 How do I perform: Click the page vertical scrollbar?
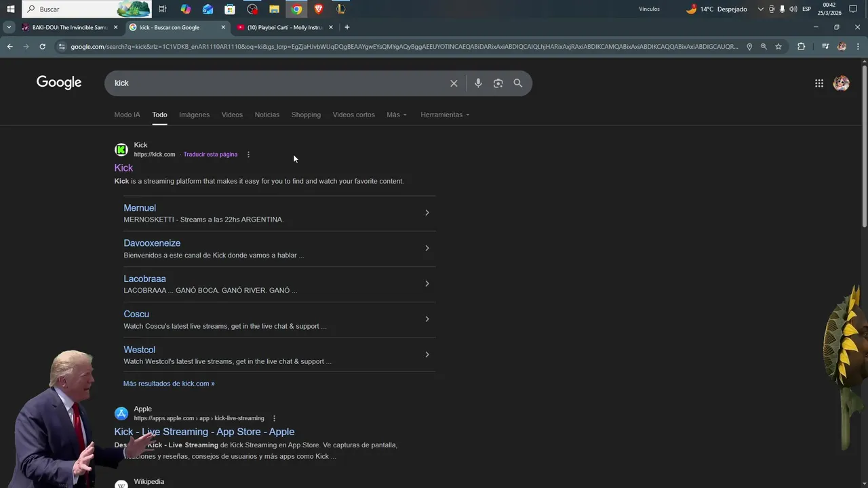click(x=864, y=146)
